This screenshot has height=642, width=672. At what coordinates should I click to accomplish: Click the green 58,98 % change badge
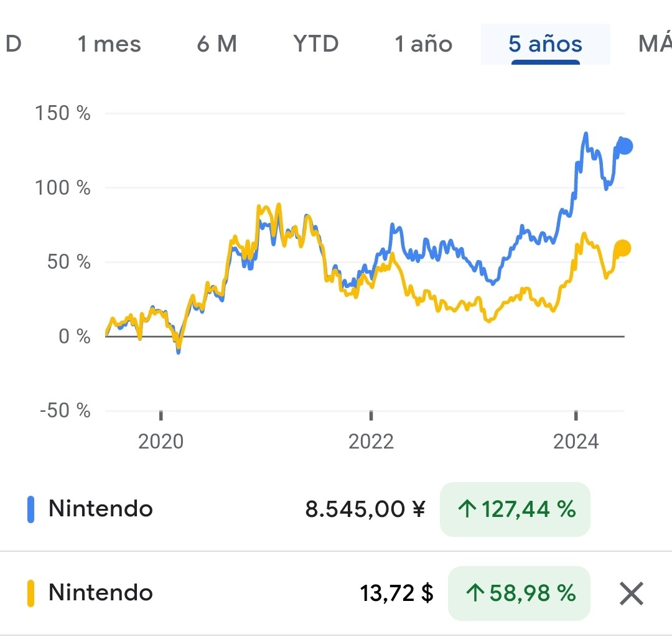(519, 593)
